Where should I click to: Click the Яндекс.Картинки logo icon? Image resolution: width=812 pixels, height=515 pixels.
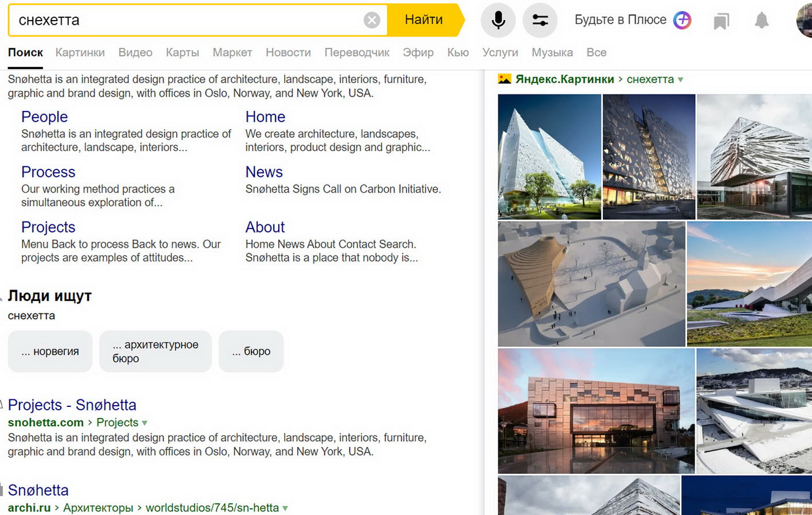click(x=505, y=79)
